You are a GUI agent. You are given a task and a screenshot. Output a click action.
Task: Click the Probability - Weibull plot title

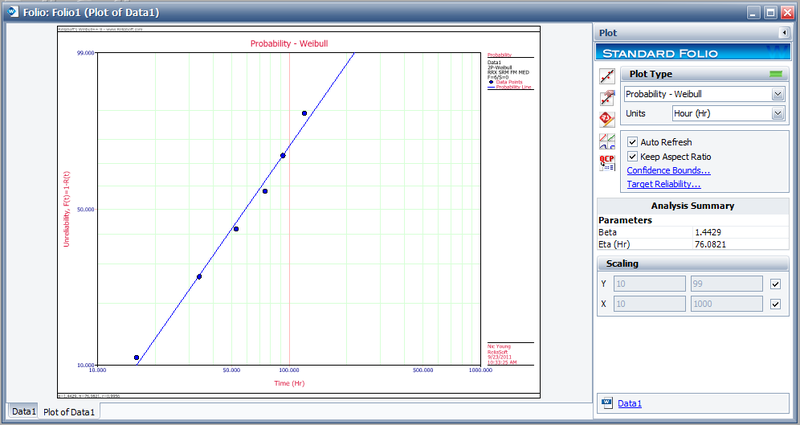(x=289, y=44)
